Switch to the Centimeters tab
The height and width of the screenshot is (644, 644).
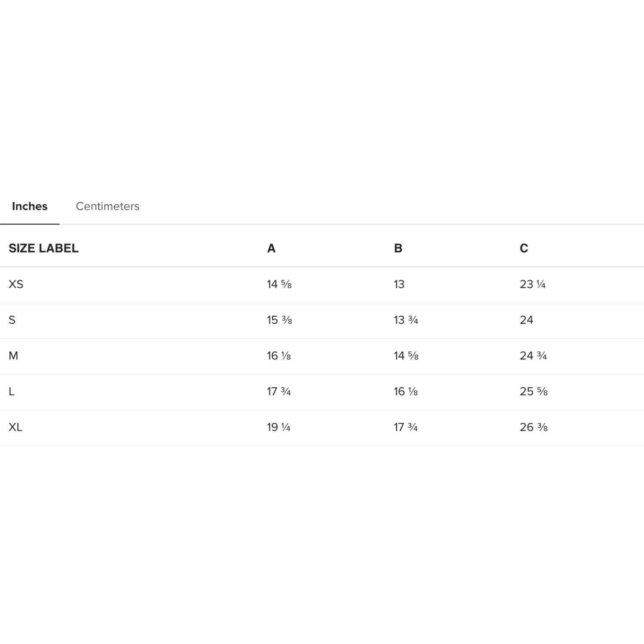pyautogui.click(x=107, y=207)
